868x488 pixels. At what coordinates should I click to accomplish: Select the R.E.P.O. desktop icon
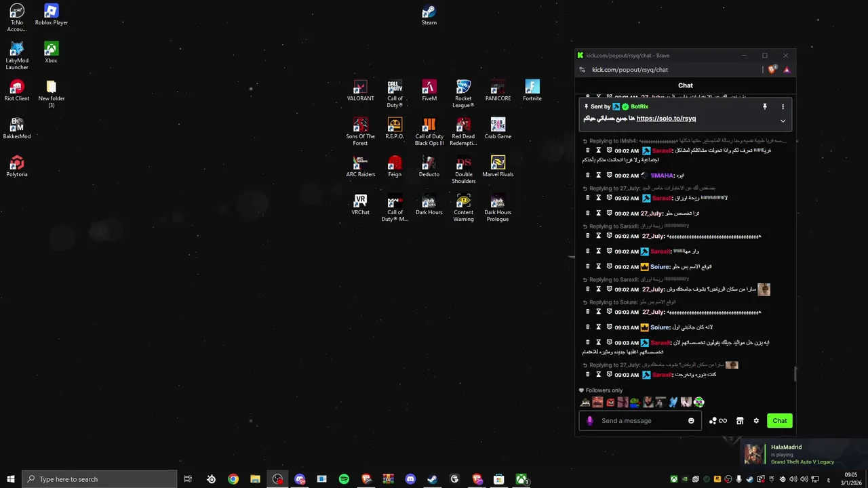395,129
